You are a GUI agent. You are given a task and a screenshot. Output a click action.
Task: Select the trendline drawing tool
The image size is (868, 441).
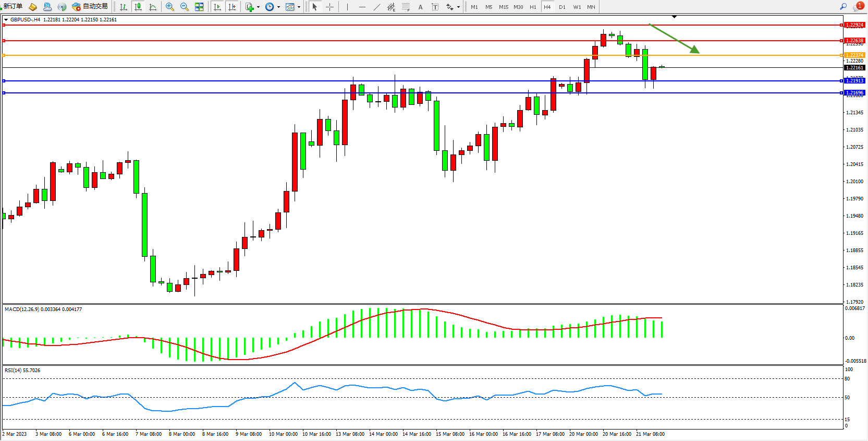pyautogui.click(x=377, y=7)
